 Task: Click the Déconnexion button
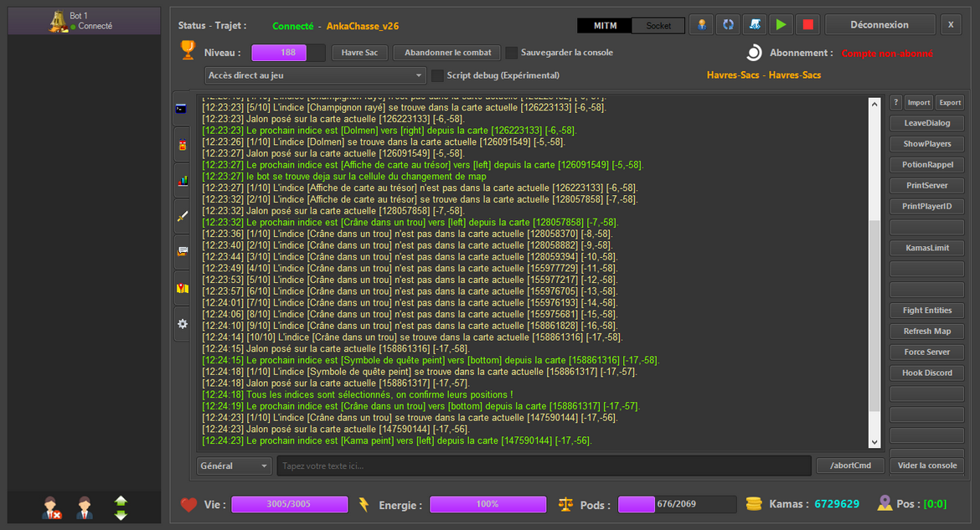[x=879, y=25]
